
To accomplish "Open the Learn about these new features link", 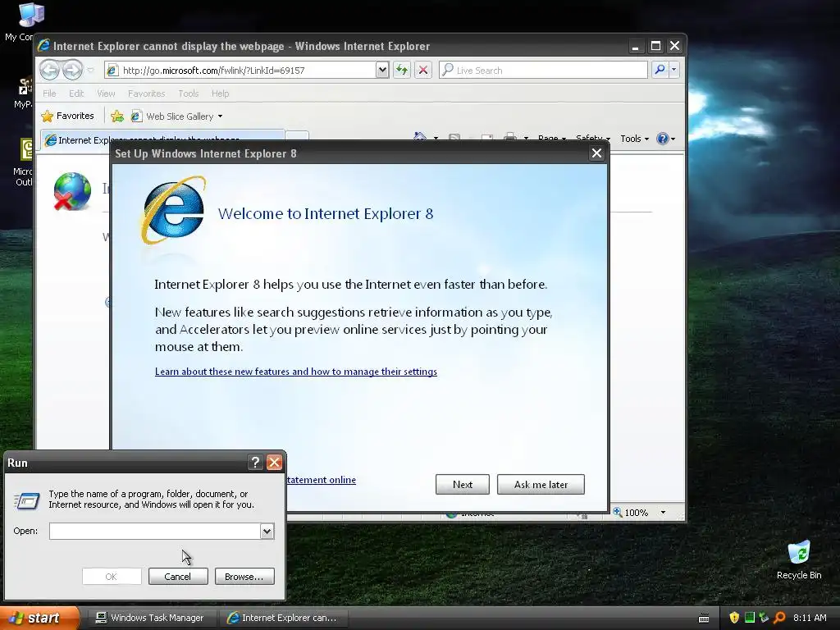I will [295, 372].
